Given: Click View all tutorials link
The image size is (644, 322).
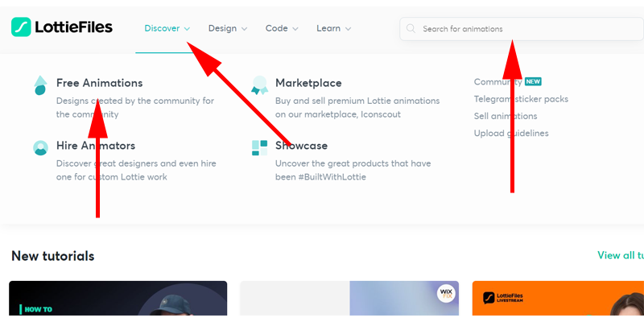Looking at the screenshot, I should pyautogui.click(x=621, y=255).
